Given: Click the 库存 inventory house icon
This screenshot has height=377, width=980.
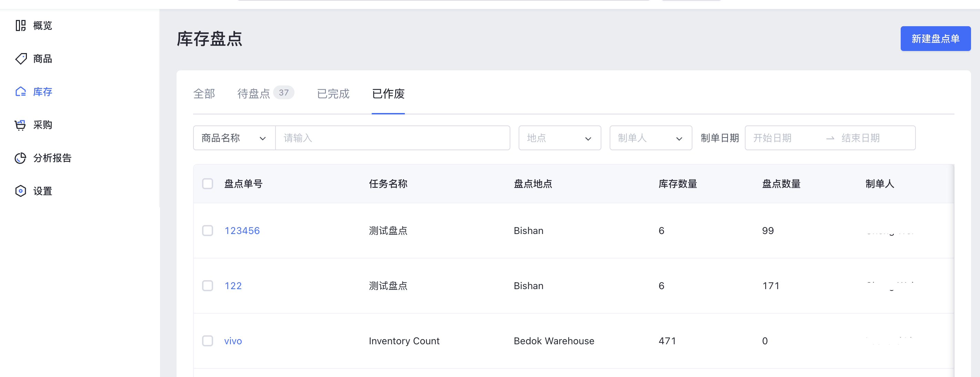Looking at the screenshot, I should pyautogui.click(x=21, y=92).
